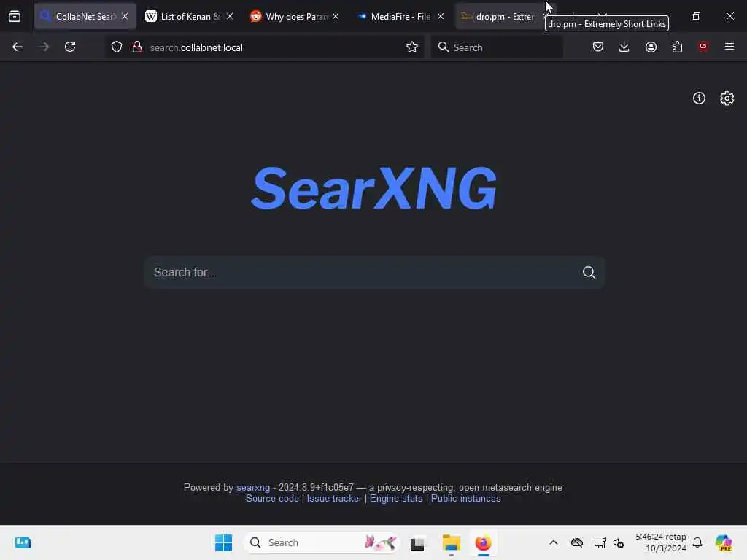This screenshot has height=560, width=747.
Task: Open Firefox account menu
Action: (x=651, y=47)
